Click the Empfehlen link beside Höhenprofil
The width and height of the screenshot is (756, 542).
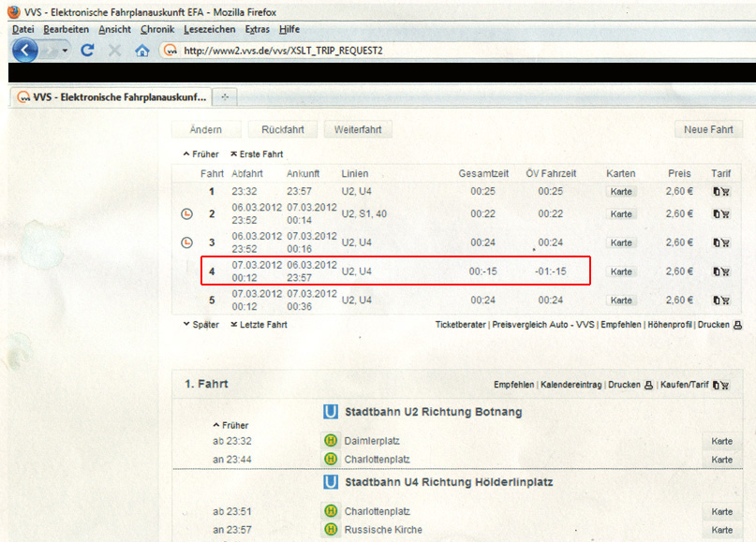[621, 325]
